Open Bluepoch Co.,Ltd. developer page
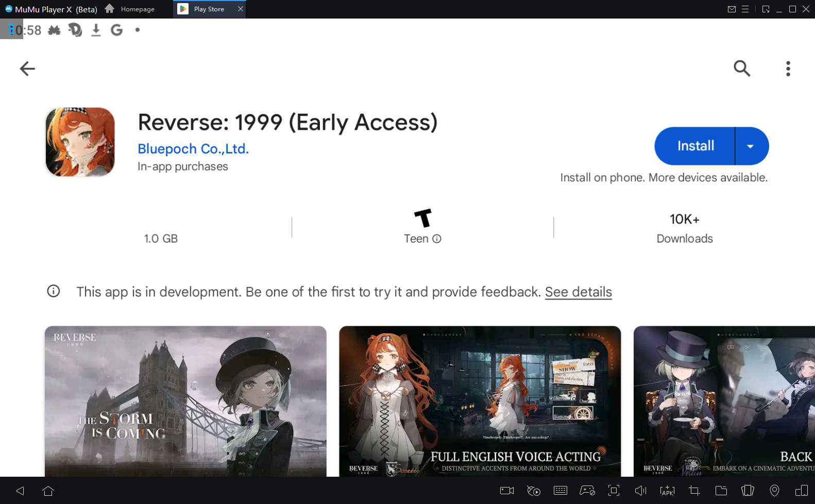Viewport: 815px width, 504px height. tap(193, 149)
